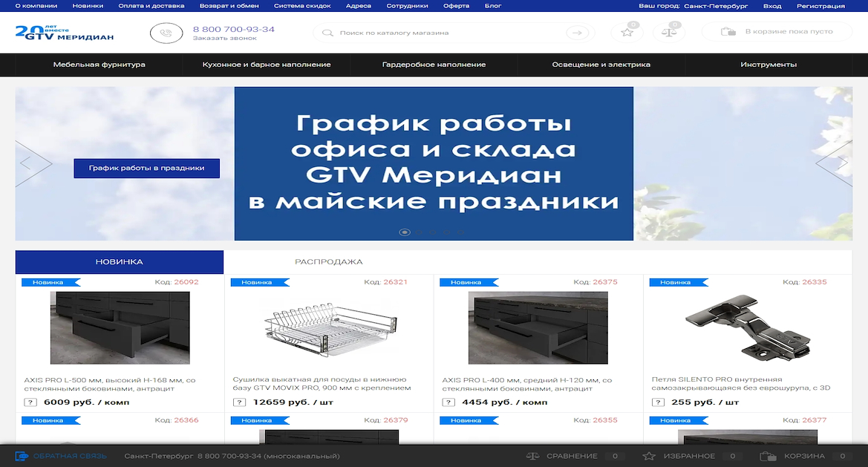Screen dimensions: 868x467
Task: Click the main banner График работы офиса
Action: coord(434,164)
